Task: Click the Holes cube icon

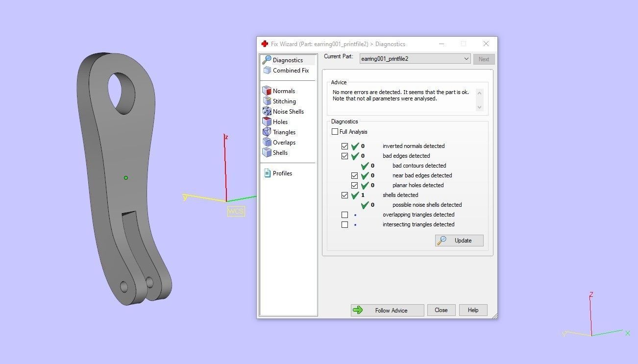Action: pyautogui.click(x=267, y=121)
